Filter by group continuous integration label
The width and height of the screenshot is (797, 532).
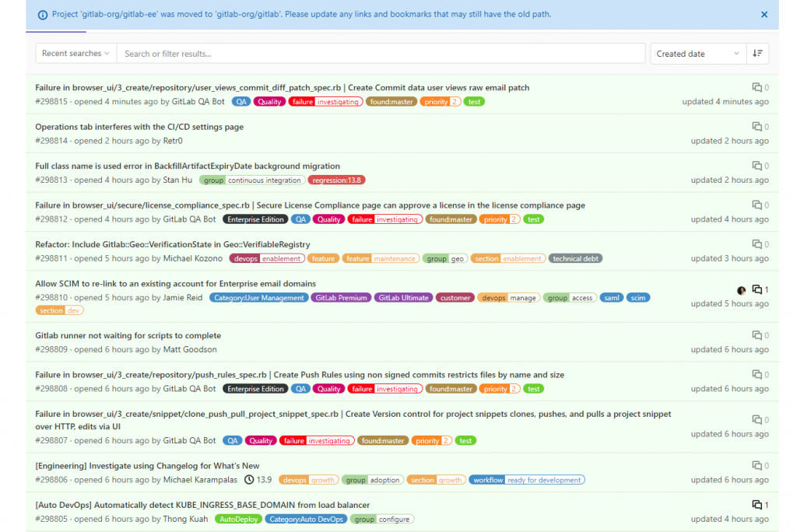coord(252,180)
